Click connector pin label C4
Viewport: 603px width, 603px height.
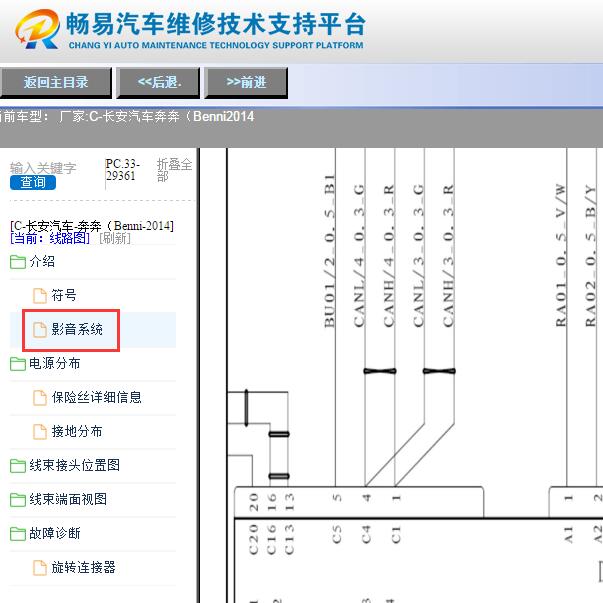point(366,535)
